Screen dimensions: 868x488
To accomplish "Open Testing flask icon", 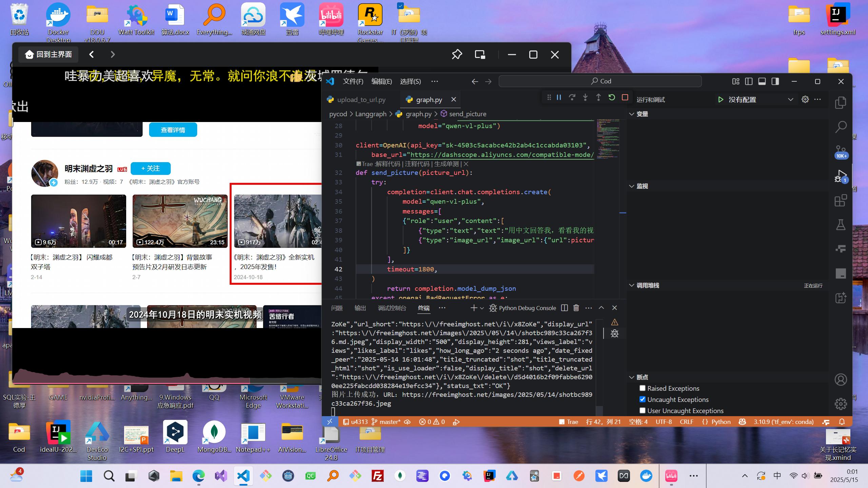I will tap(841, 225).
